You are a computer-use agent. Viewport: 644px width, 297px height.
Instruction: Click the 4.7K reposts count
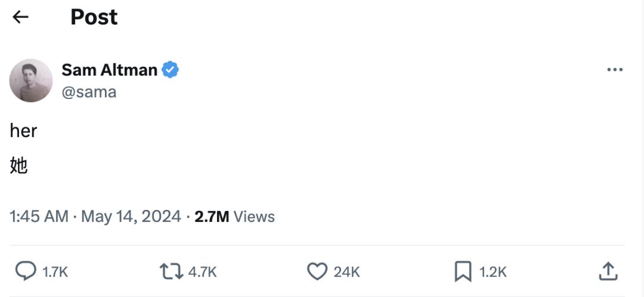(202, 273)
